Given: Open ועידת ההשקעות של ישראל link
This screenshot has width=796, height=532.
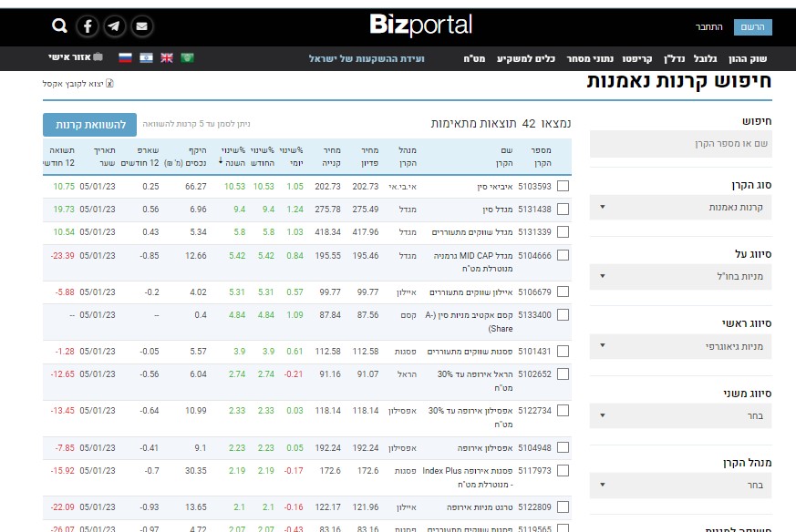Looking at the screenshot, I should pyautogui.click(x=367, y=59).
